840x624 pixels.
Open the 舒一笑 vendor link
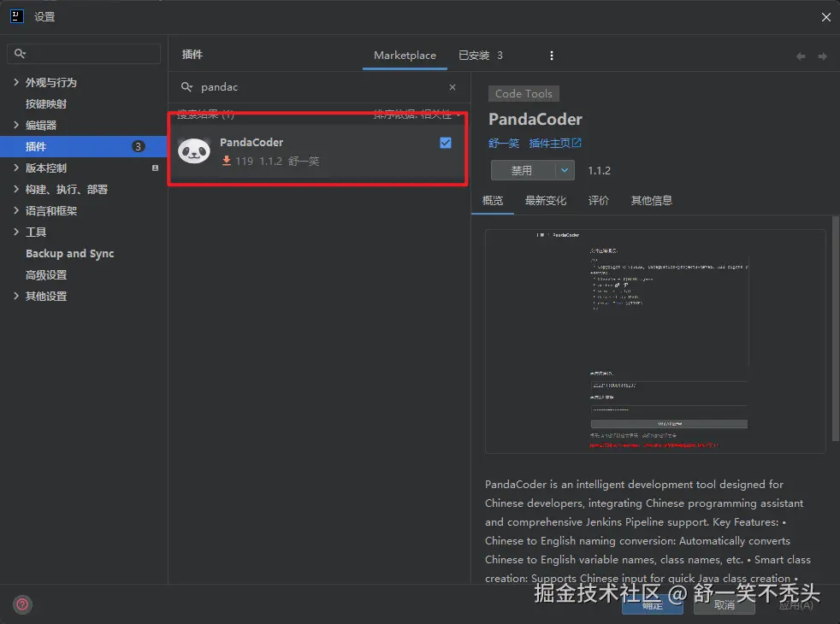504,143
